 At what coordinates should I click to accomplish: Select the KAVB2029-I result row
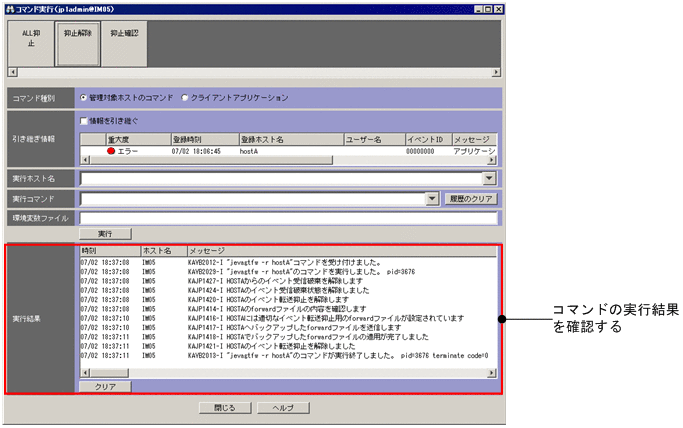point(288,272)
